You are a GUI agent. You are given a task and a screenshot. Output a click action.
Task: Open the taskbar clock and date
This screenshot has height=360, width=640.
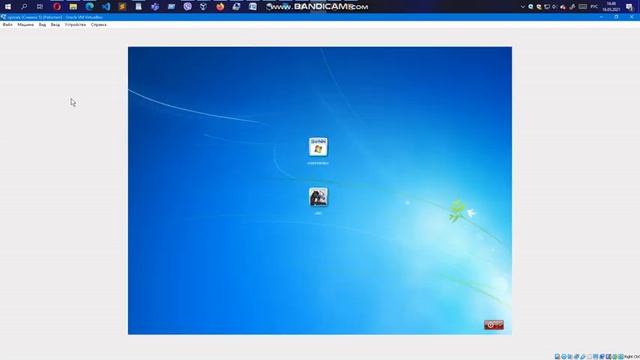611,7
